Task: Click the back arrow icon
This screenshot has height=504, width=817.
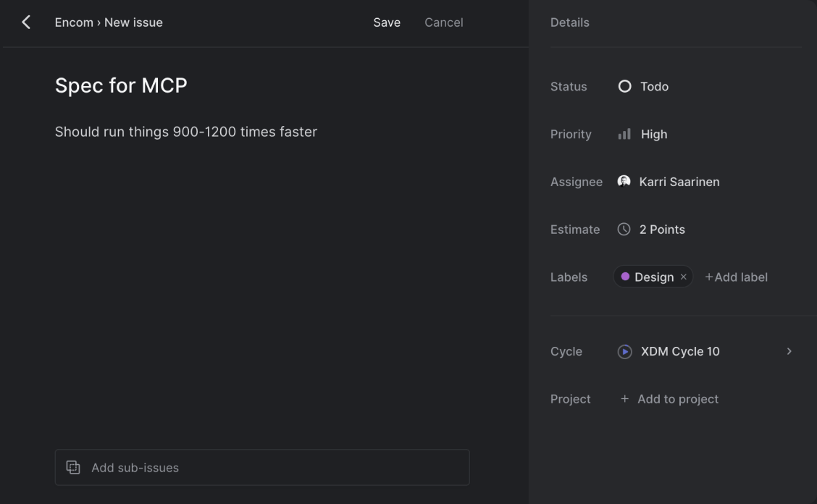Action: 26,22
